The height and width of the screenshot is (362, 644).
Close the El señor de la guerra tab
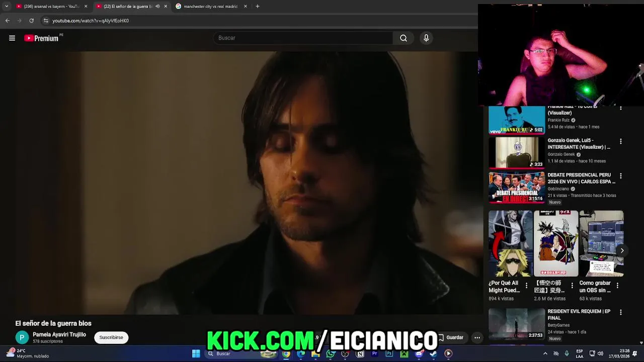point(166,7)
